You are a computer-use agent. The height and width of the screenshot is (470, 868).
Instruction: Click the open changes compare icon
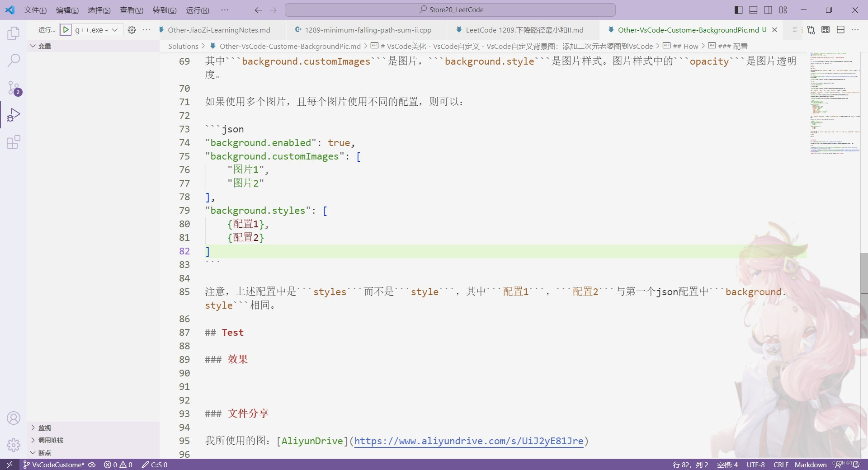(811, 30)
